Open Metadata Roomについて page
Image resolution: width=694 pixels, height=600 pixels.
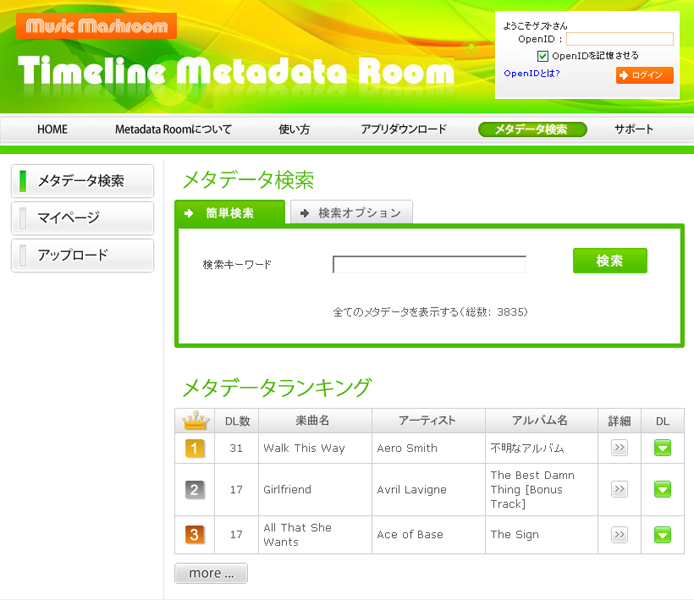pyautogui.click(x=174, y=129)
